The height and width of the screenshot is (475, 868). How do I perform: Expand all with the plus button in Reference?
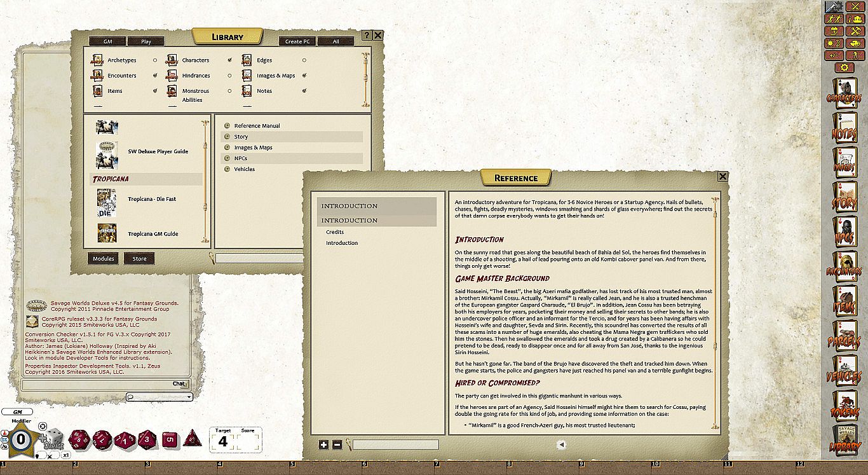coord(324,445)
